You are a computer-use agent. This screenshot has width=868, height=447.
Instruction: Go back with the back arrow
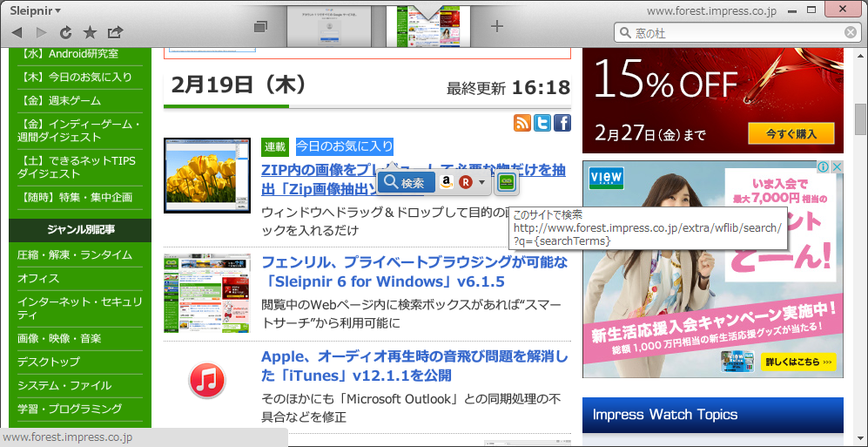17,33
